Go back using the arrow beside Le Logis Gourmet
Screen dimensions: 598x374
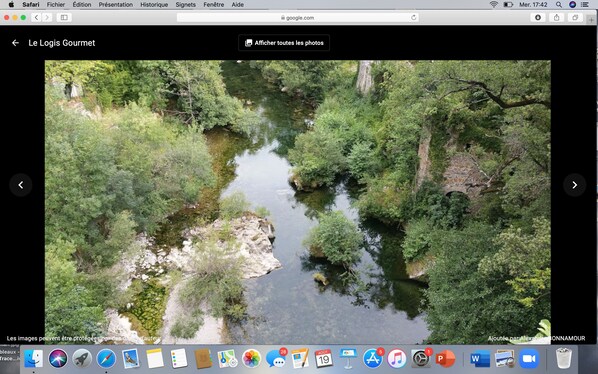[x=15, y=43]
